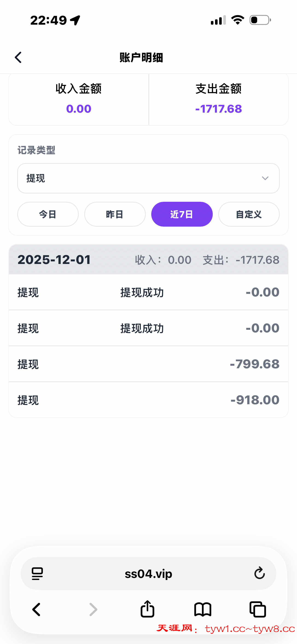The width and height of the screenshot is (297, 644).
Task: Open the -918.00 提现 record
Action: [148, 400]
